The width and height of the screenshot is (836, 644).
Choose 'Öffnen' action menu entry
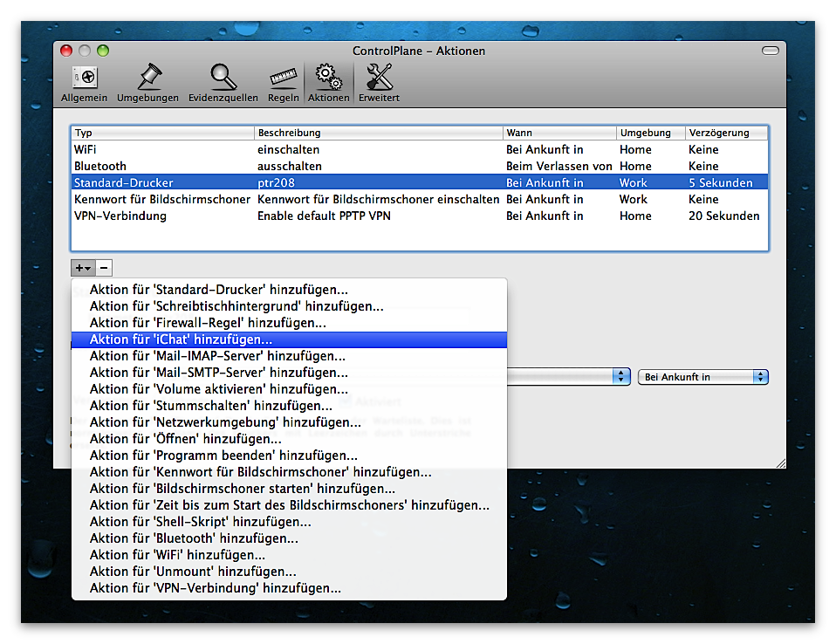[x=289, y=439]
